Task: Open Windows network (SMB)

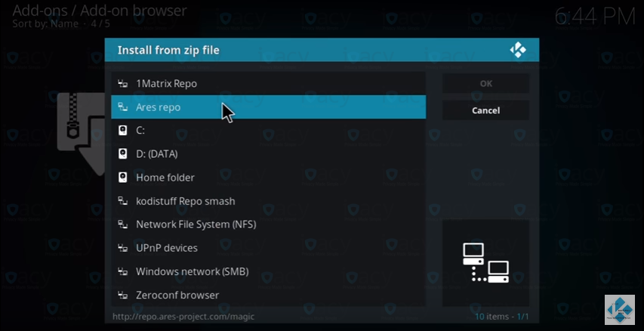Action: 268,271
